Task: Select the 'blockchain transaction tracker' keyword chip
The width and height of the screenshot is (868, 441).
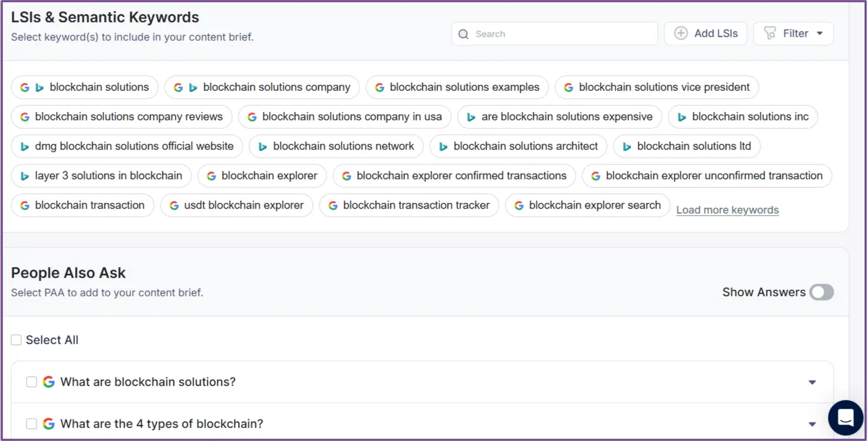Action: [x=409, y=205]
